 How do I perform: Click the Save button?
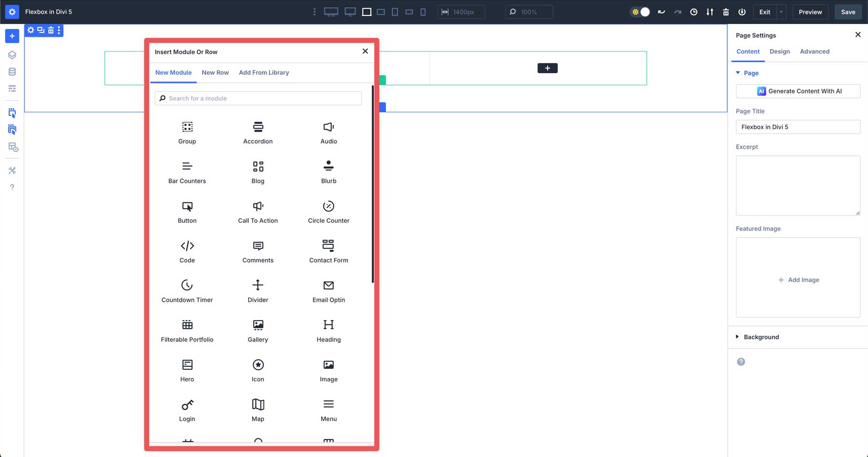848,12
